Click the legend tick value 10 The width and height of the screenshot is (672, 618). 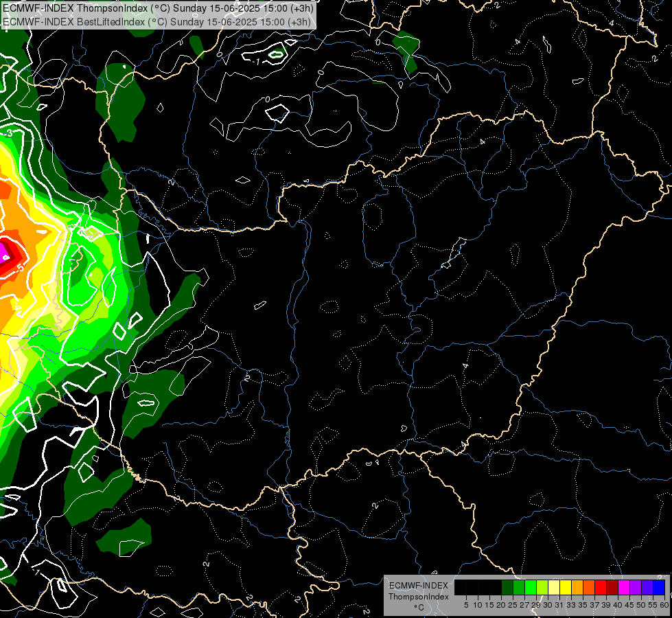coord(478,605)
